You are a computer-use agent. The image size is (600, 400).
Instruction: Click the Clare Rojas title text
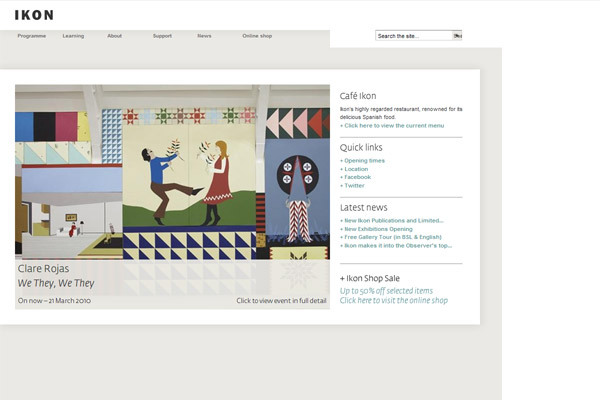(x=43, y=269)
